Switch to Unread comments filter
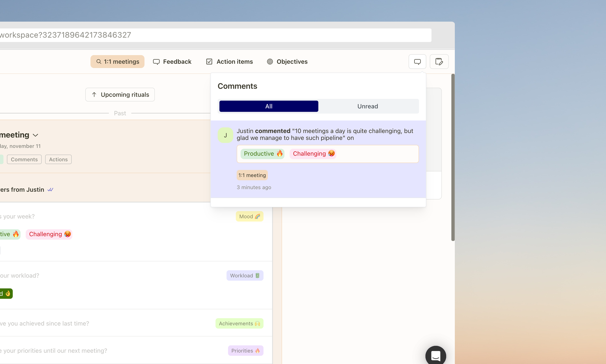 367,106
